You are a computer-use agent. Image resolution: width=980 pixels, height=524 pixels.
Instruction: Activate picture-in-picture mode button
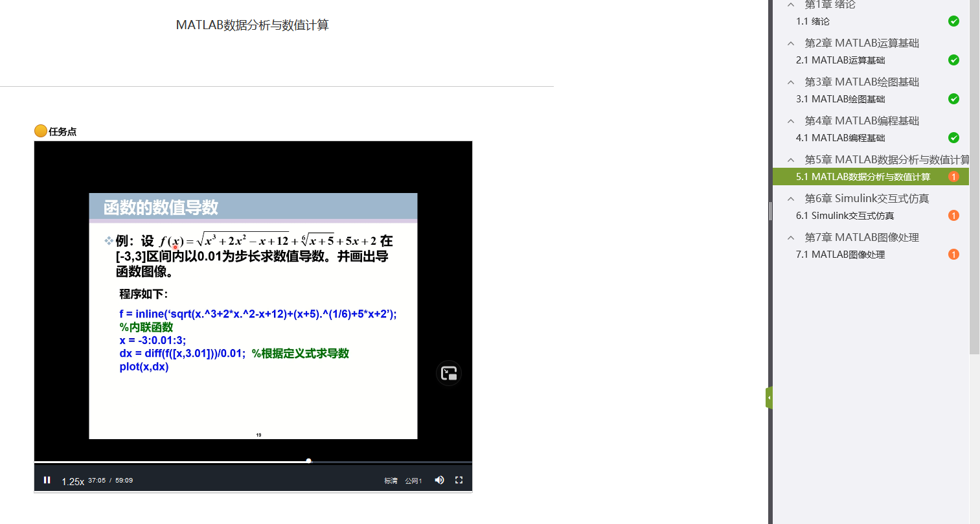[x=449, y=373]
